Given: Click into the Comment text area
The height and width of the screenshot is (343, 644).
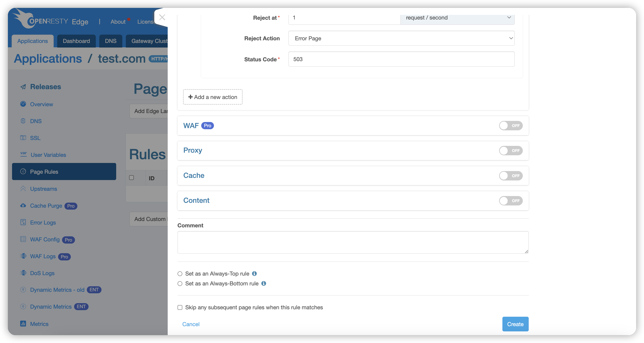Looking at the screenshot, I should pos(353,242).
